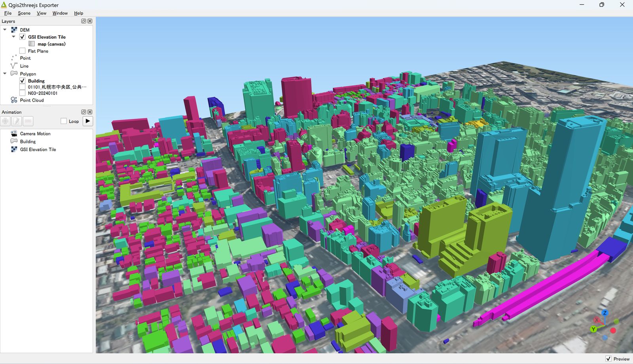Screen dimensions: 633x364
Task: Open the View menu
Action: tap(42, 13)
